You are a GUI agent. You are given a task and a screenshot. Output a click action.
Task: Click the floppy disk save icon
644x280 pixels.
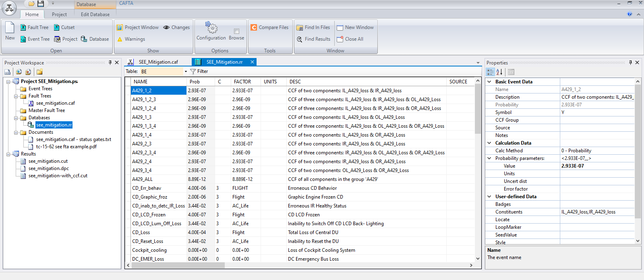click(x=41, y=4)
